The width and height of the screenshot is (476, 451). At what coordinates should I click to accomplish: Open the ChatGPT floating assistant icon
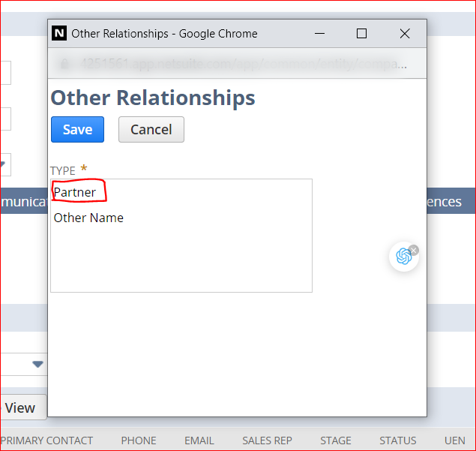click(404, 257)
